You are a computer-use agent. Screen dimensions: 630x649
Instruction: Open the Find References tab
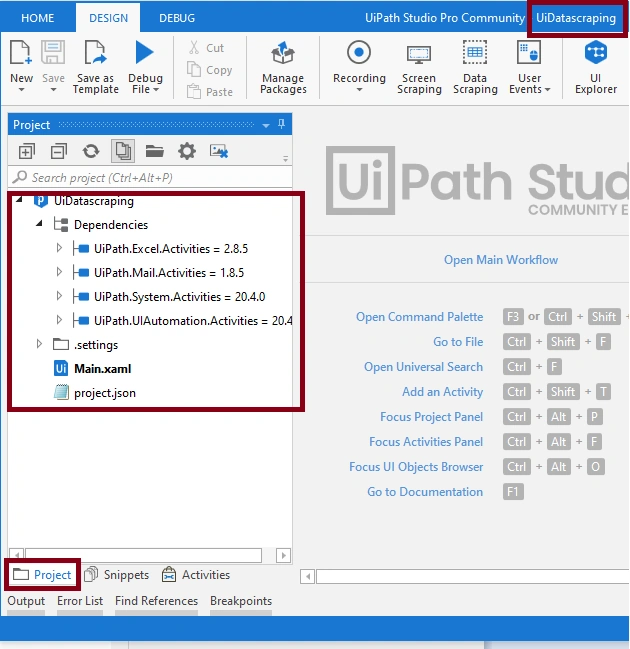[156, 601]
